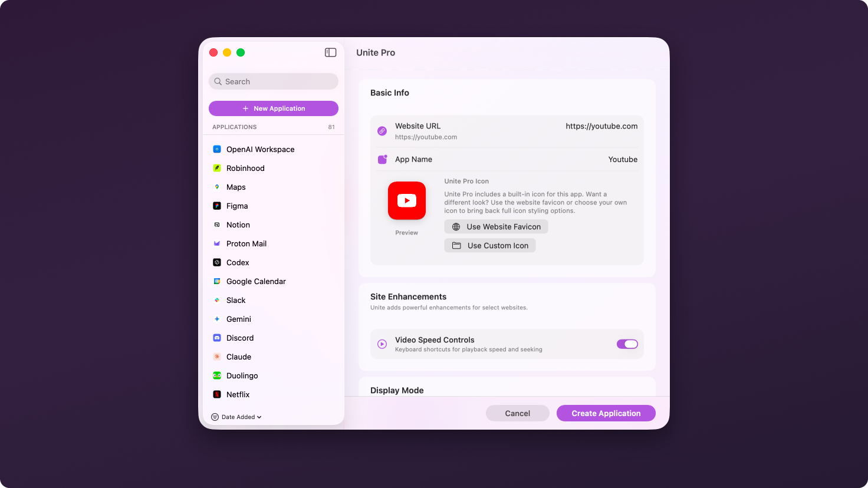868x488 pixels.
Task: Click the Claude app icon
Action: tap(217, 357)
